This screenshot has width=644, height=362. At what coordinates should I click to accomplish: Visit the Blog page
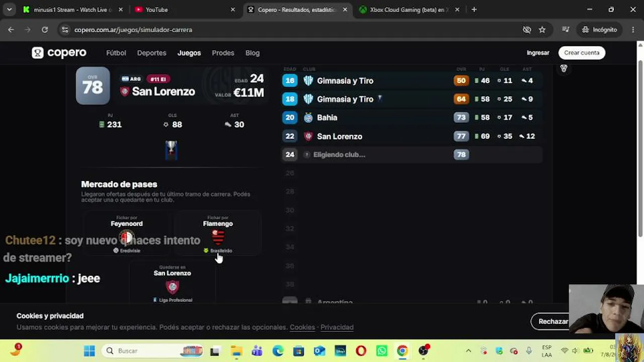pyautogui.click(x=253, y=53)
